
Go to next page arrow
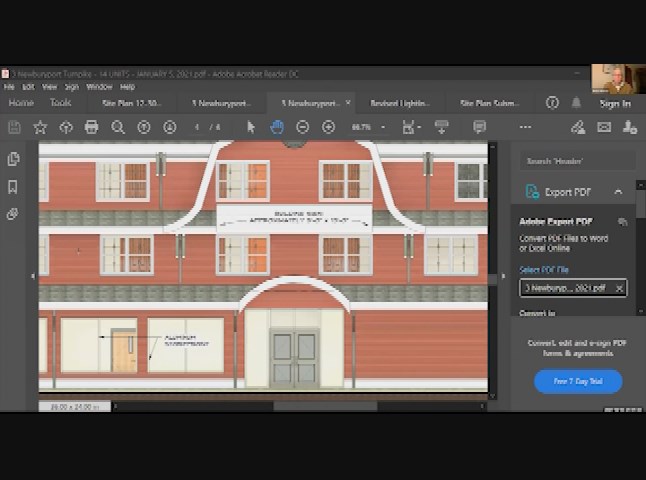(x=170, y=127)
